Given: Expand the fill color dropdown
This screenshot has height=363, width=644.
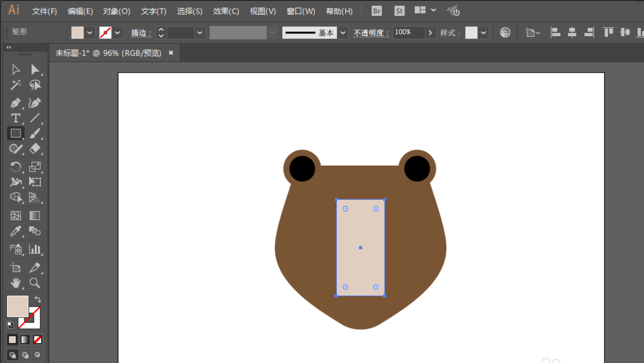Looking at the screenshot, I should click(90, 32).
